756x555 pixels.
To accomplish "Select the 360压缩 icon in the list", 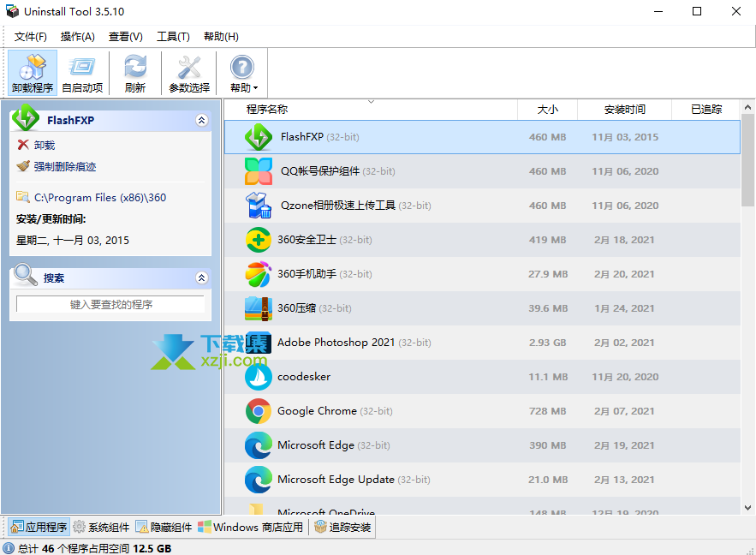I will point(259,308).
